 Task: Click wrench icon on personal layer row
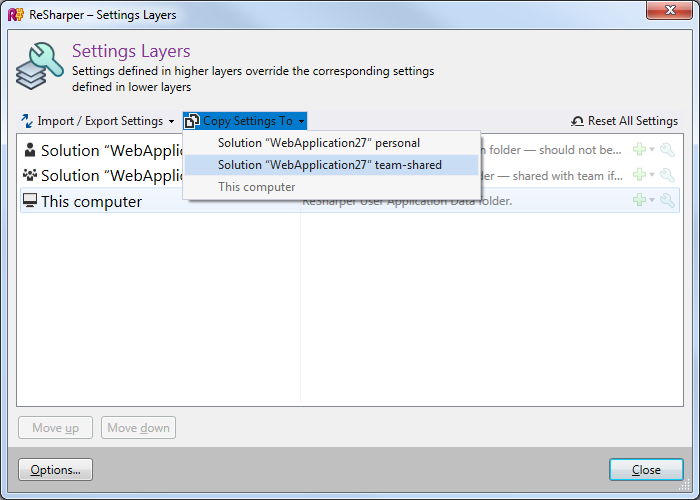coord(667,150)
